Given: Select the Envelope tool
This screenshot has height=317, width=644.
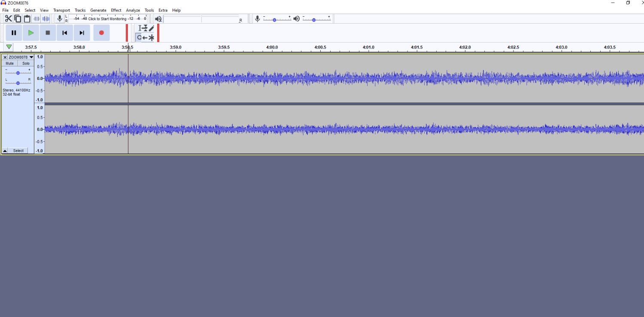Looking at the screenshot, I should coord(145,28).
